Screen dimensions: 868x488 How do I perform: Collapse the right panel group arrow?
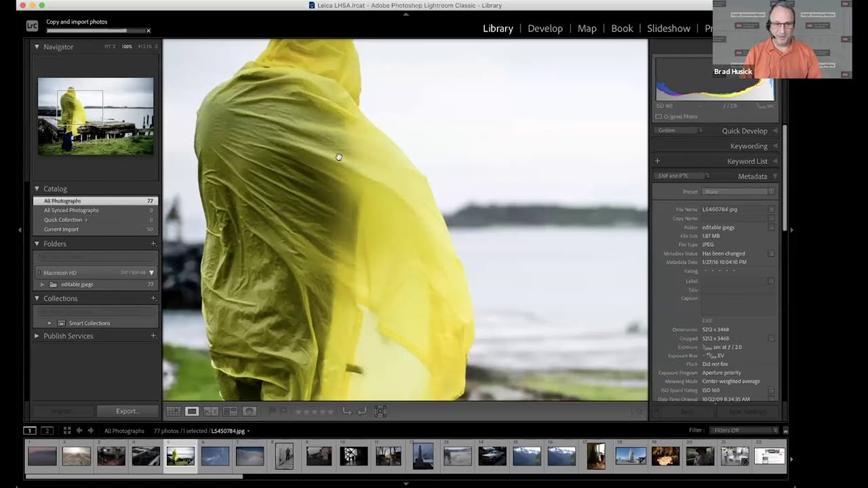[791, 230]
